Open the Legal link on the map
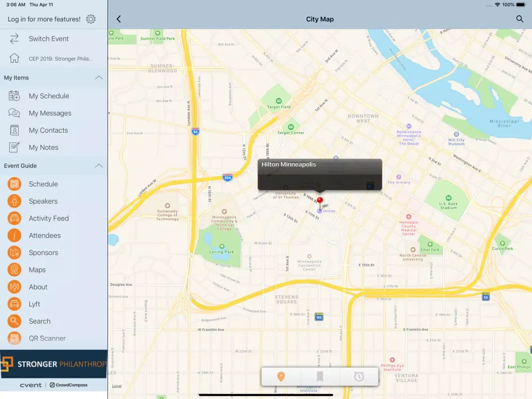532x399 pixels. pos(117,386)
